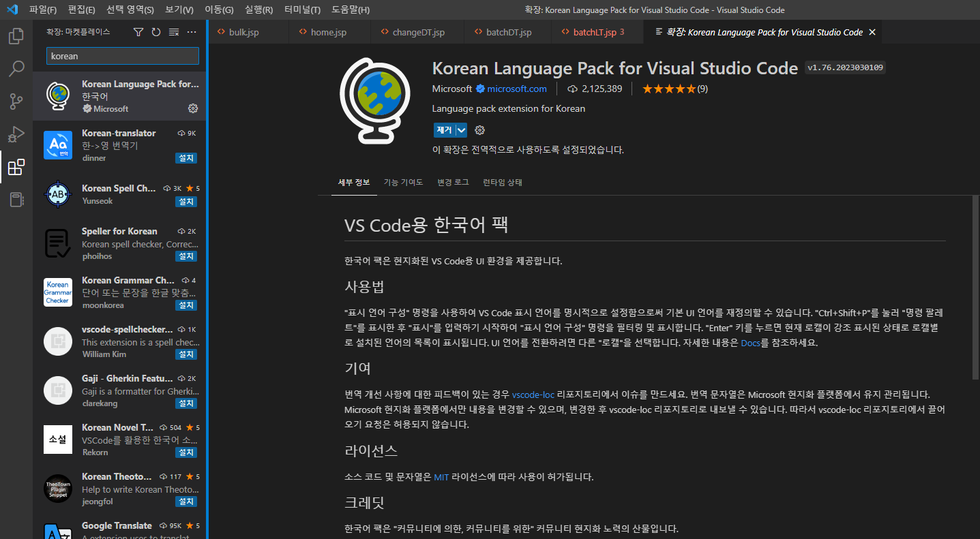Click the filter extensions funnel icon

coord(138,32)
